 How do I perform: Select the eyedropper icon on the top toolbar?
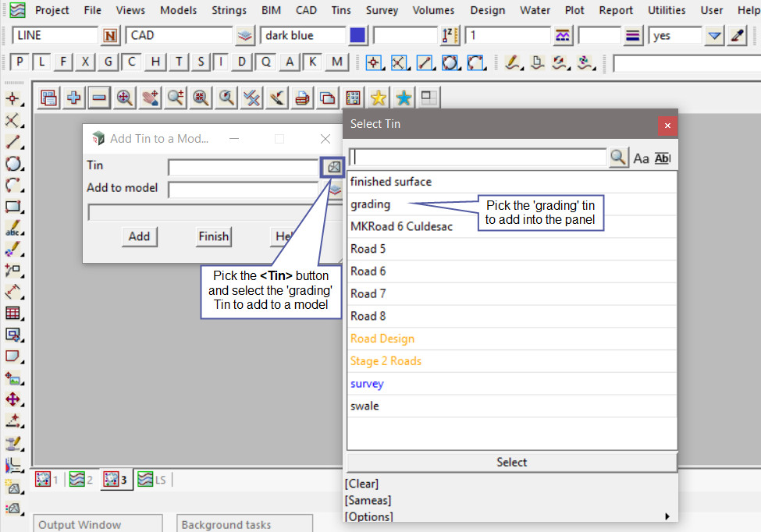coord(737,36)
